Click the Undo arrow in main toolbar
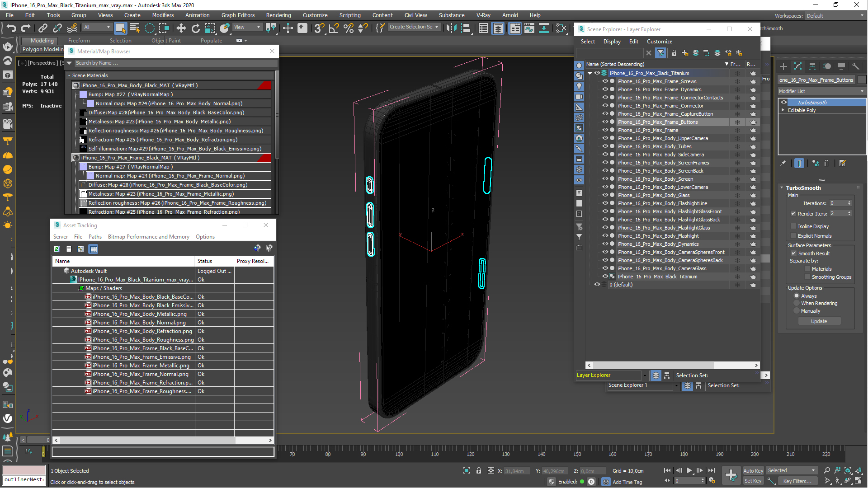This screenshot has width=868, height=488. click(11, 28)
